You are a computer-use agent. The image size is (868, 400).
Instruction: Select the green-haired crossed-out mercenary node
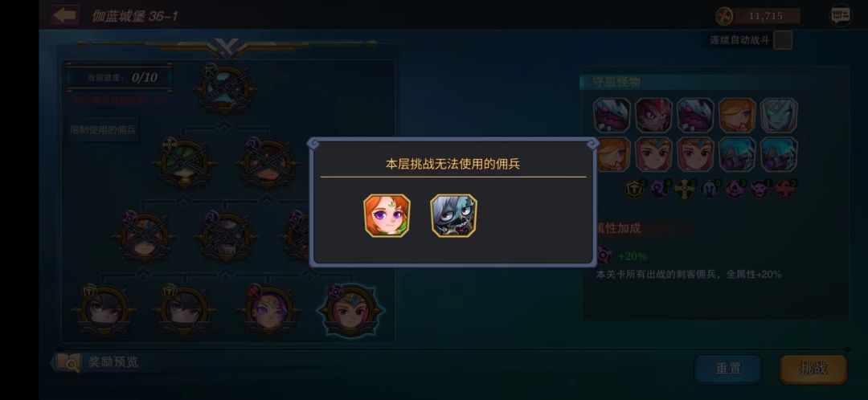pos(184,163)
